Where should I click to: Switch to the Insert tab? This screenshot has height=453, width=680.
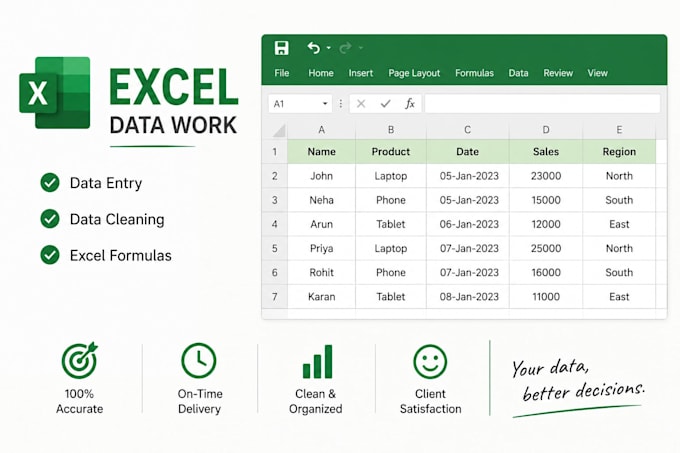pyautogui.click(x=361, y=73)
